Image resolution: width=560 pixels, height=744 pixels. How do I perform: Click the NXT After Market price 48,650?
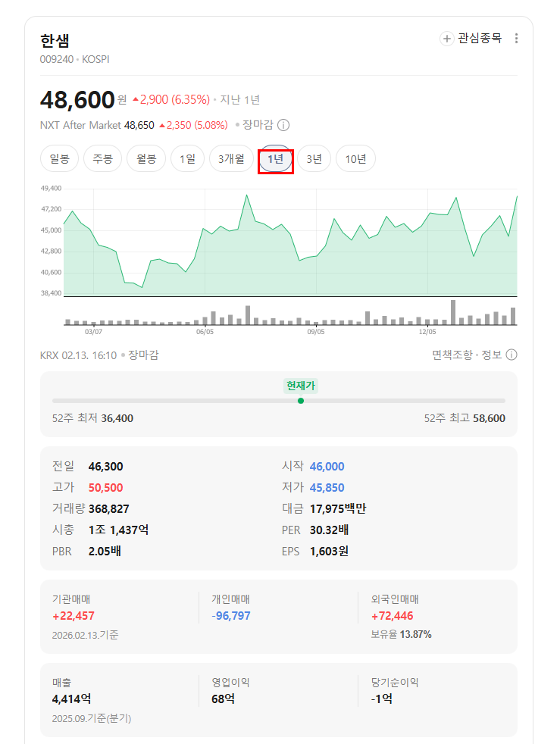(139, 125)
